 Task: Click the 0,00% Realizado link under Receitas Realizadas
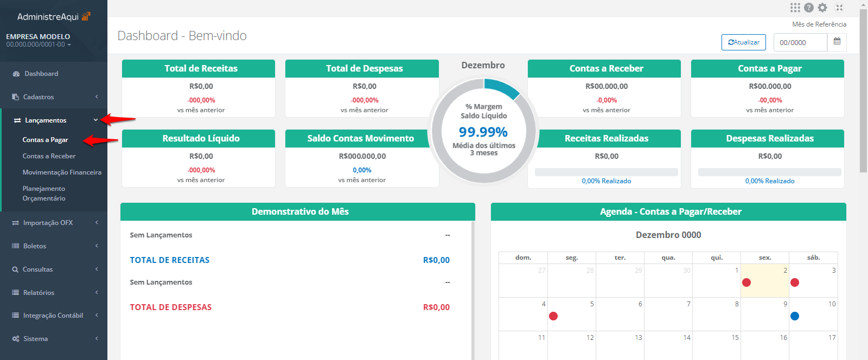[x=606, y=181]
